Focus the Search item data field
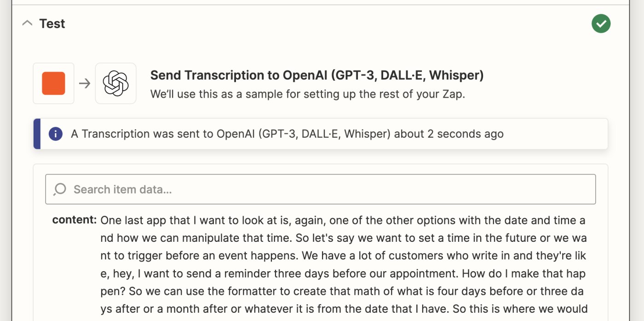This screenshot has width=644, height=321. (321, 189)
